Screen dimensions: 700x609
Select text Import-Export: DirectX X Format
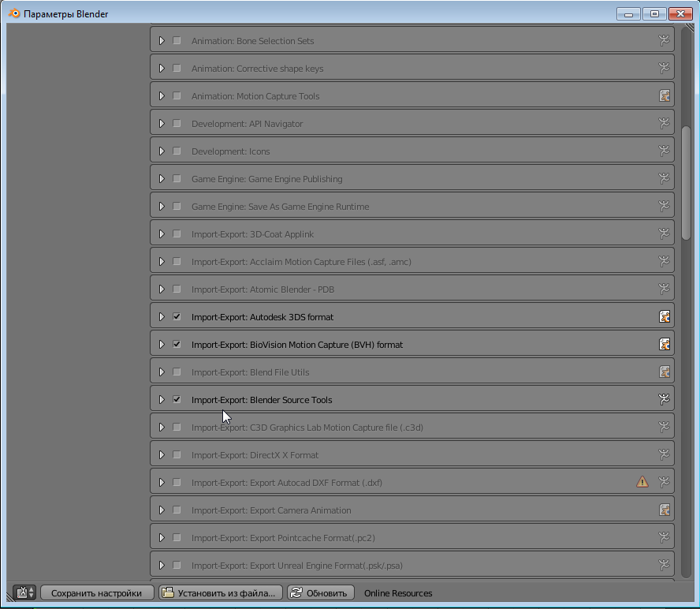(255, 455)
